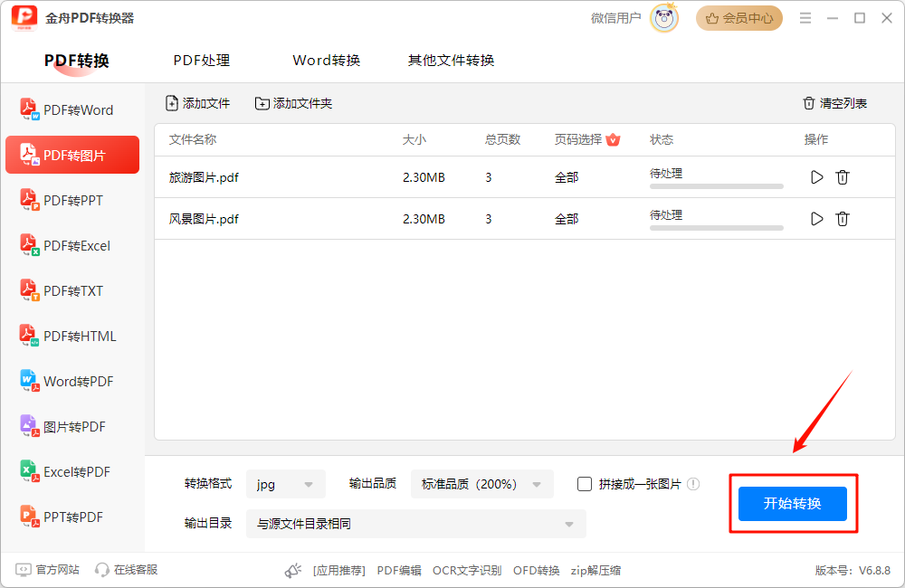Screen dimensions: 905x588
Task: Click the 开始转换 button
Action: click(x=793, y=503)
